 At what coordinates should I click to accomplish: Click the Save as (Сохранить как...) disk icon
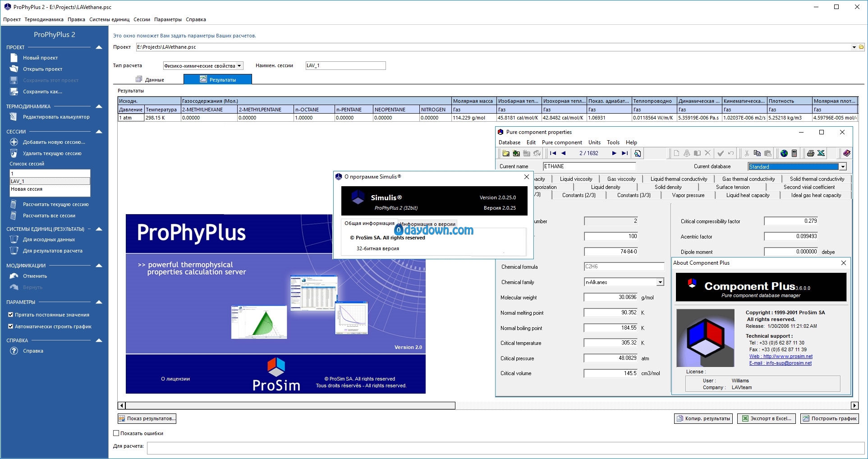(x=14, y=92)
